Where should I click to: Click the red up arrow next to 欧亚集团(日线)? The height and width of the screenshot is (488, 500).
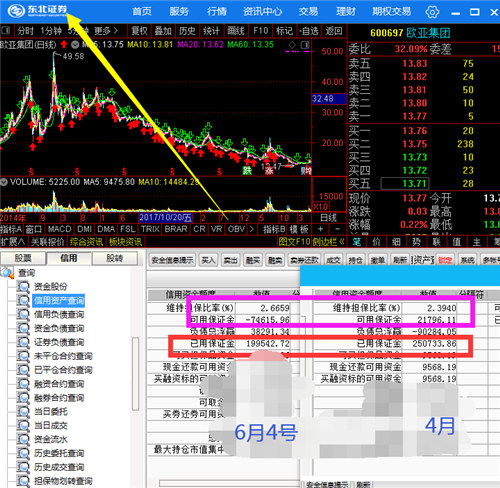click(x=64, y=44)
